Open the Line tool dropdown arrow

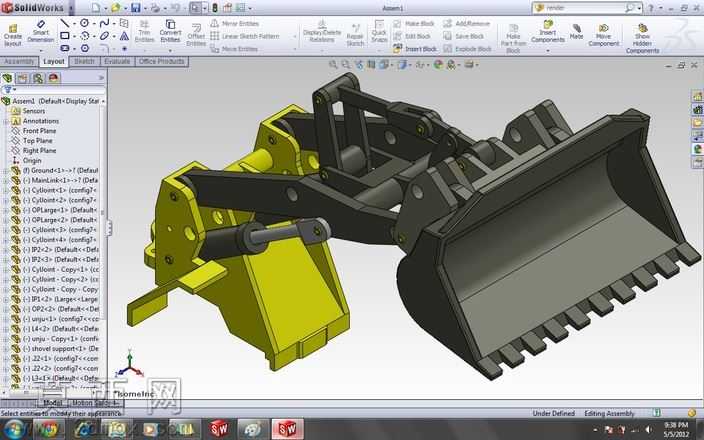pyautogui.click(x=74, y=23)
